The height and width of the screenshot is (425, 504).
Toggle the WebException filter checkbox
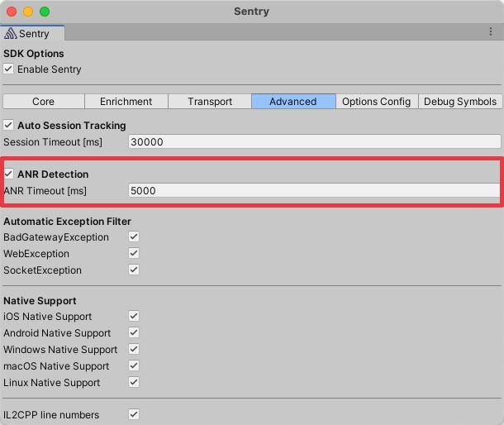(x=134, y=254)
